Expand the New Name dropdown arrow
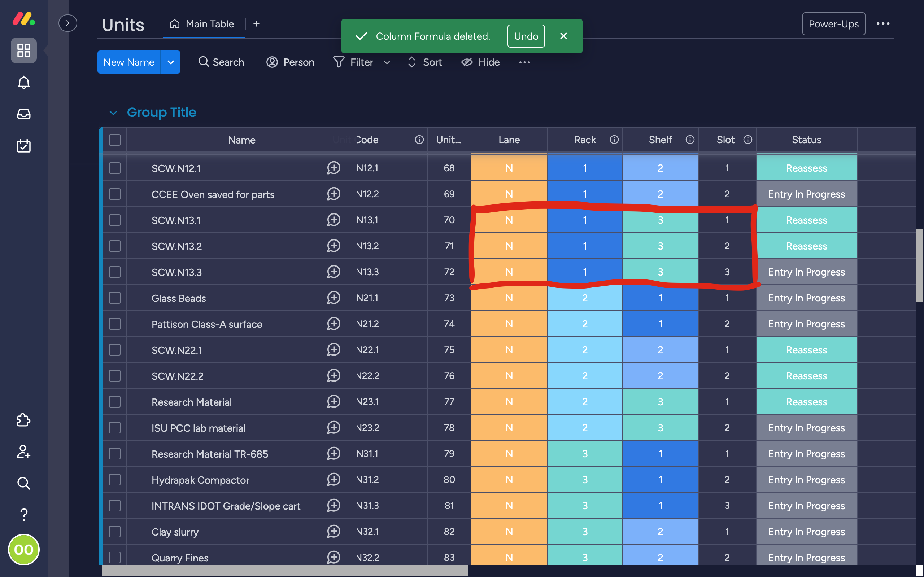 tap(171, 62)
